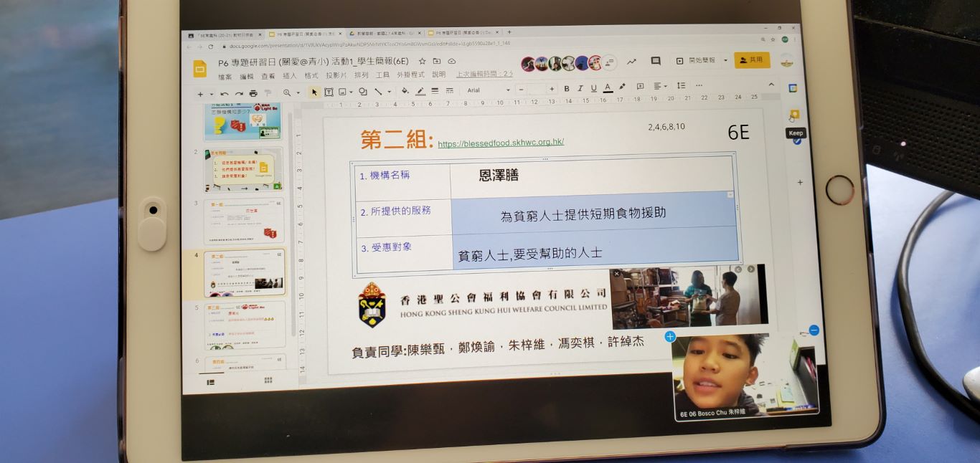Image resolution: width=980 pixels, height=463 pixels.
Task: Star the presentation title
Action: coord(423,62)
